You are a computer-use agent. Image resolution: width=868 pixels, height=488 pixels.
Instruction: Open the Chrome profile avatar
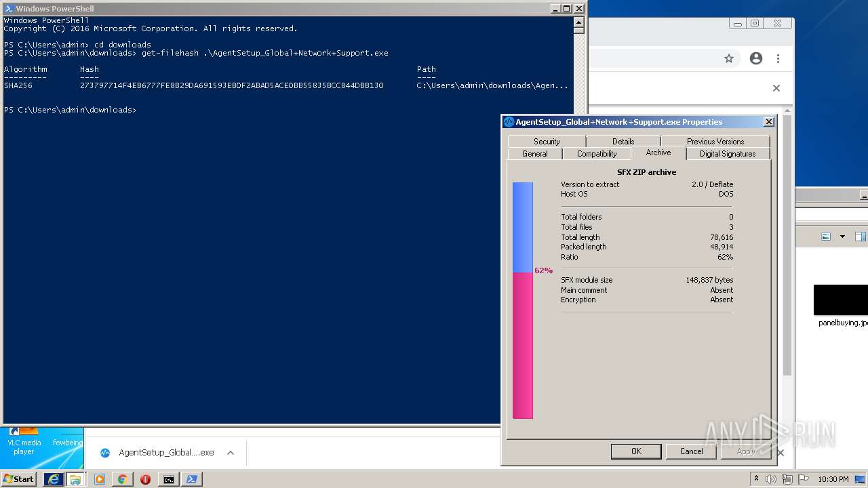tap(756, 58)
